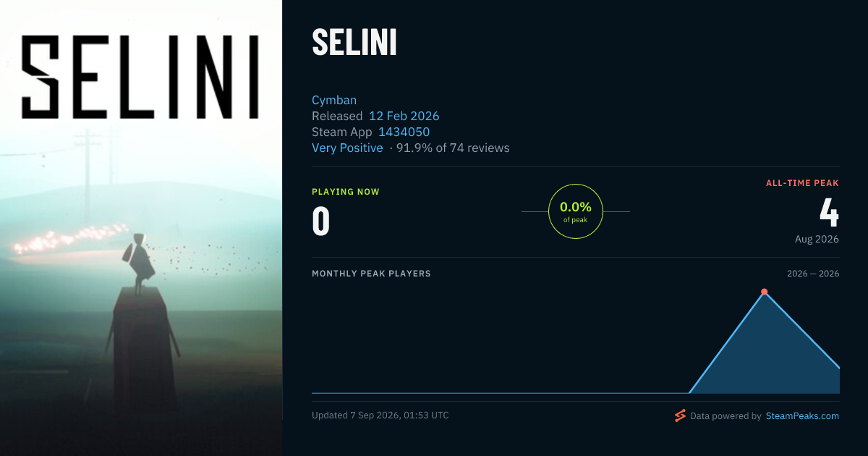
Task: Click the SteamPeaks logo icon
Action: pos(680,415)
